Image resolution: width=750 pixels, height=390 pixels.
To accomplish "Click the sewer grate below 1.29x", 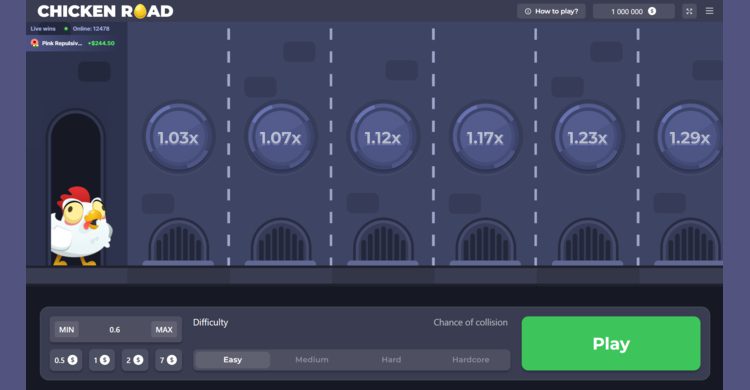I will coord(689,242).
